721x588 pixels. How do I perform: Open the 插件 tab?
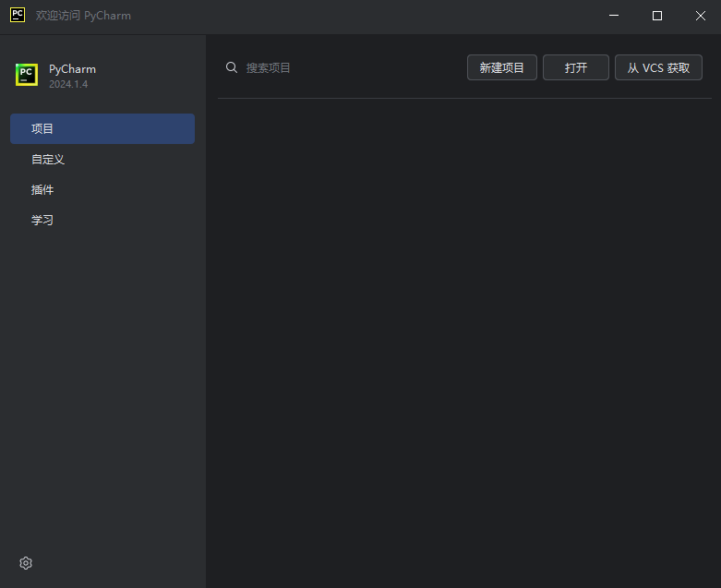point(102,189)
